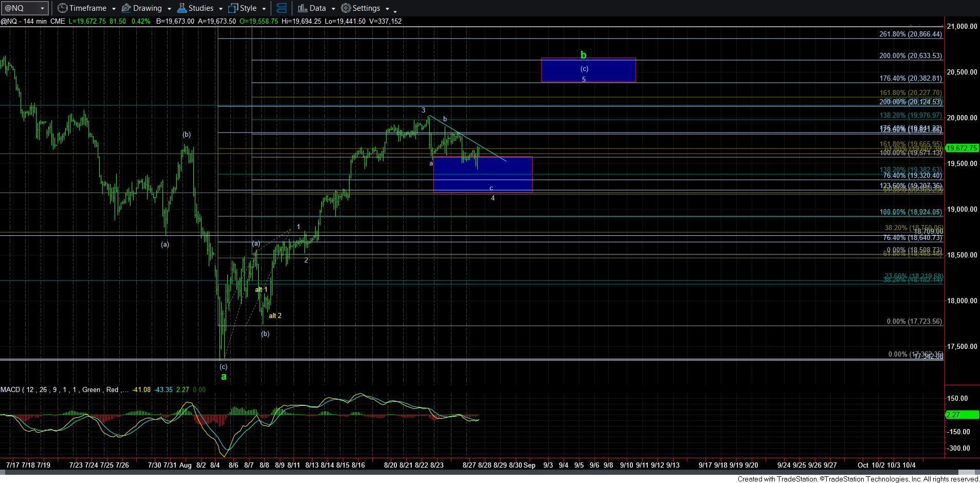Click the green 2.27 MACD value tag

[x=961, y=415]
